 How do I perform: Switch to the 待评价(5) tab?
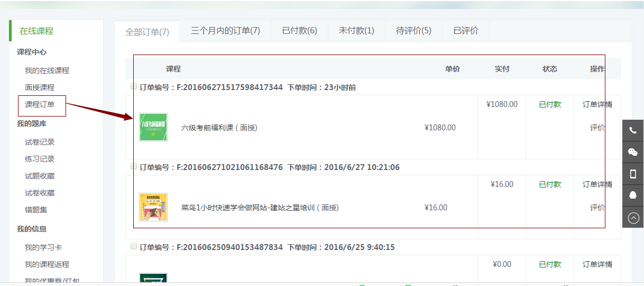point(413,31)
